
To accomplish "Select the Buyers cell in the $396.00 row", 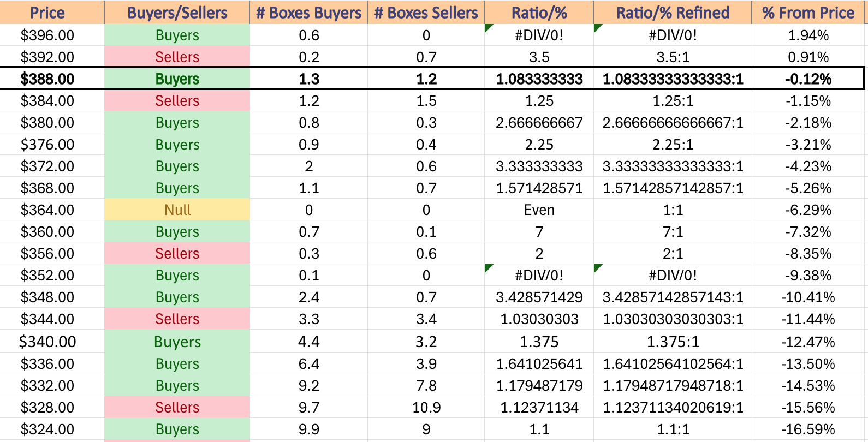I will [177, 35].
